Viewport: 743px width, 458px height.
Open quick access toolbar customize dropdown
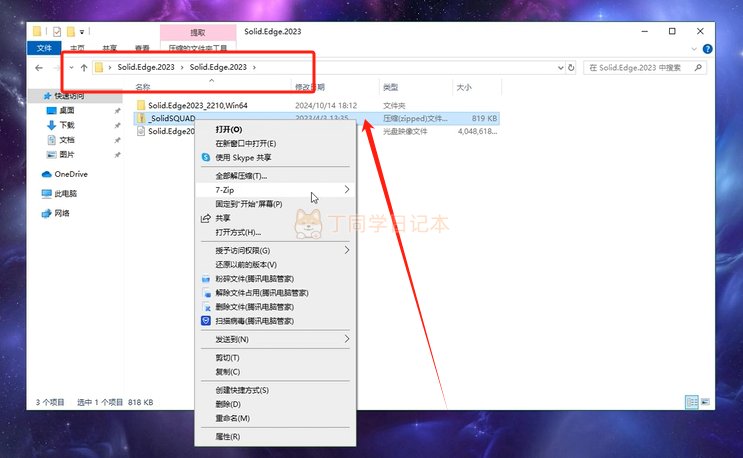coord(82,32)
